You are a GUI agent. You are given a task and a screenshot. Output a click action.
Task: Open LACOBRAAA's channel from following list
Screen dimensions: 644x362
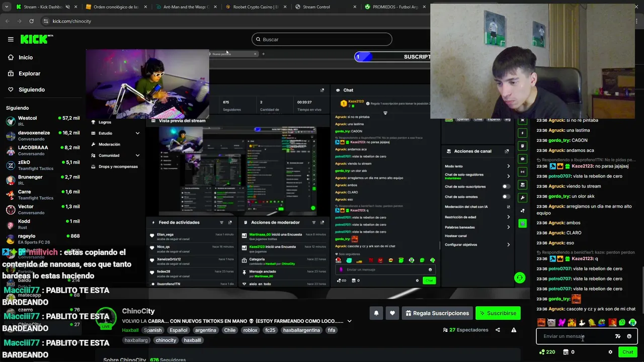point(43,150)
